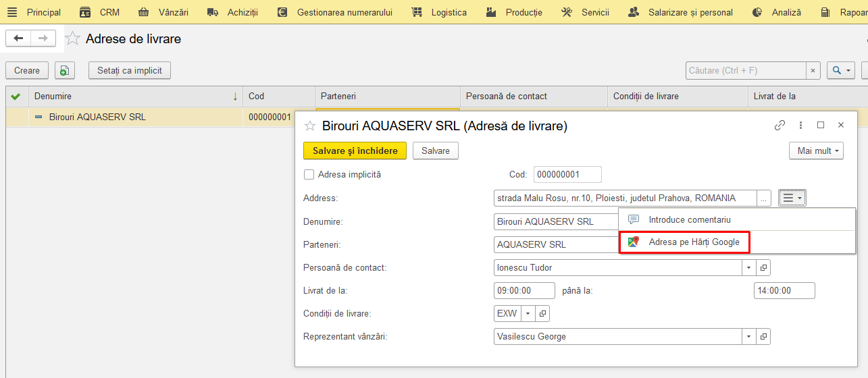Expand Persoană de contact dropdown arrow
868x378 pixels.
[x=749, y=268]
